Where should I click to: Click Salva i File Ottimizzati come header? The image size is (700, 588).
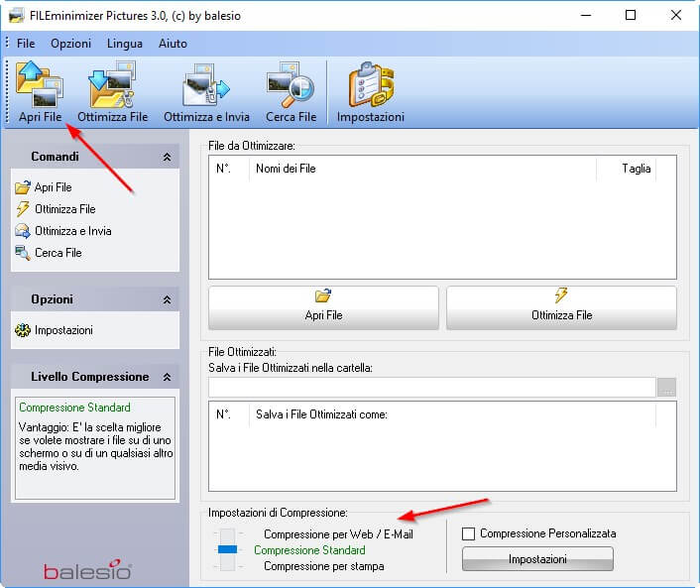click(x=452, y=414)
